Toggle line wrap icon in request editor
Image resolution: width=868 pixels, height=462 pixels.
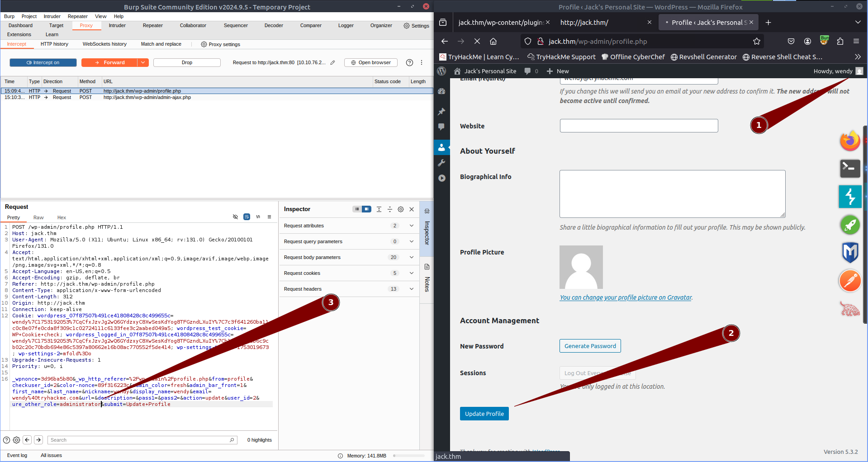[247, 217]
